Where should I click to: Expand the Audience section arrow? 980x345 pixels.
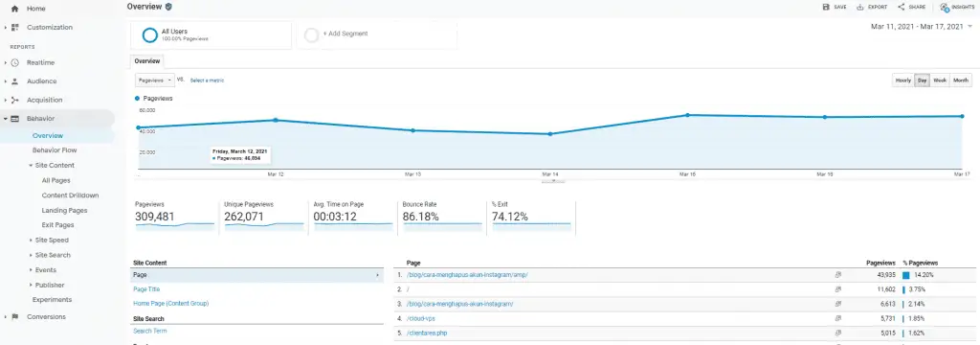(6, 81)
